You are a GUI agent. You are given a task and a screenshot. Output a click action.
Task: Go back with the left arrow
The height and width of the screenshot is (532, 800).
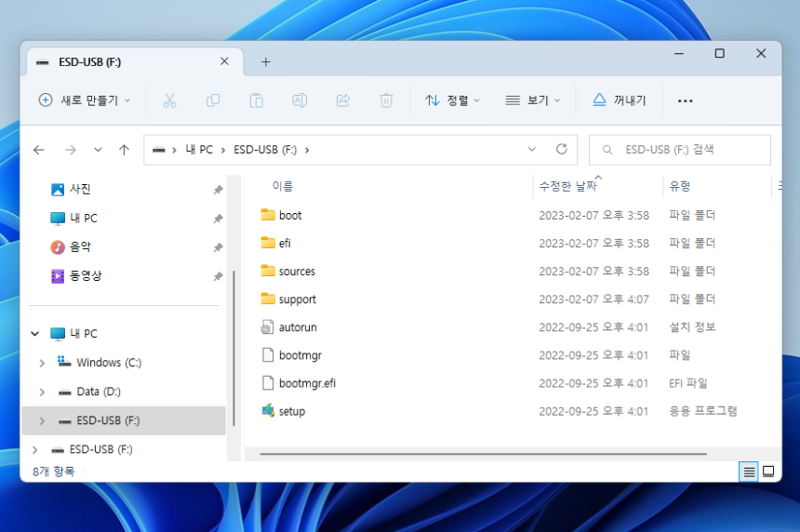click(x=39, y=150)
